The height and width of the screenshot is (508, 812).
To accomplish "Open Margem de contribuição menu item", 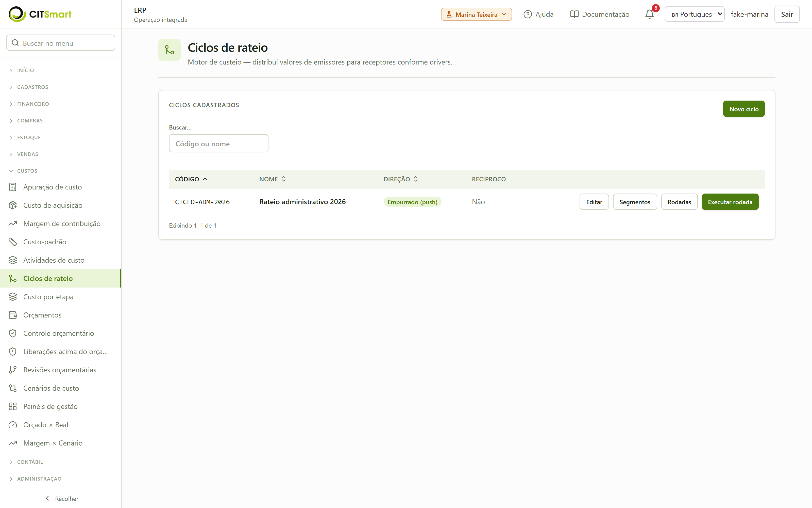I will pyautogui.click(x=61, y=224).
